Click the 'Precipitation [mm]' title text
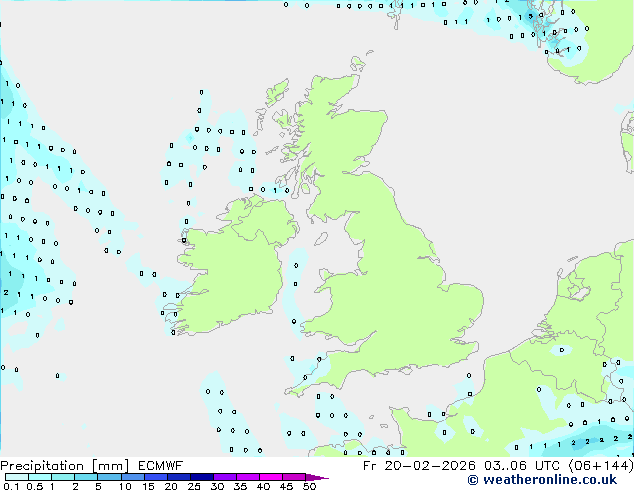Viewport: 634px width, 490px height. (65, 466)
